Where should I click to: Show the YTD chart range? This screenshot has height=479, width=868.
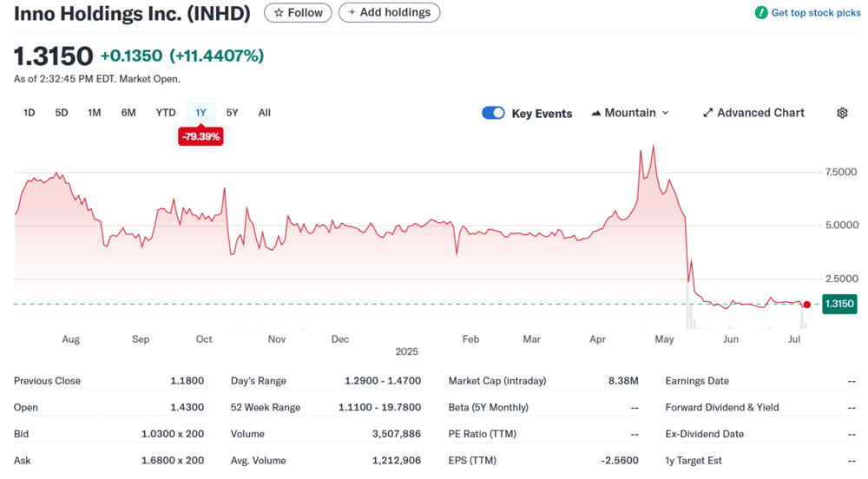click(166, 113)
